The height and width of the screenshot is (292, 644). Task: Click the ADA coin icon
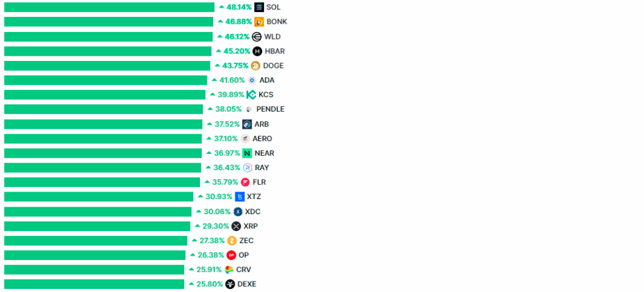(252, 80)
